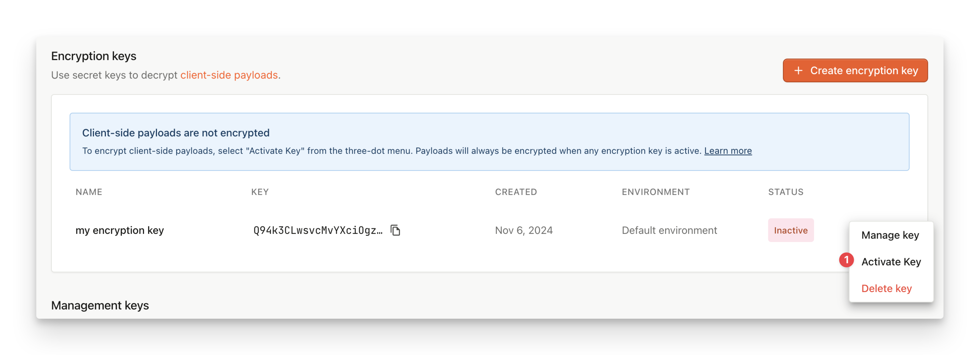Click the Management keys heading
Screen dimensions: 980x355
click(x=100, y=306)
